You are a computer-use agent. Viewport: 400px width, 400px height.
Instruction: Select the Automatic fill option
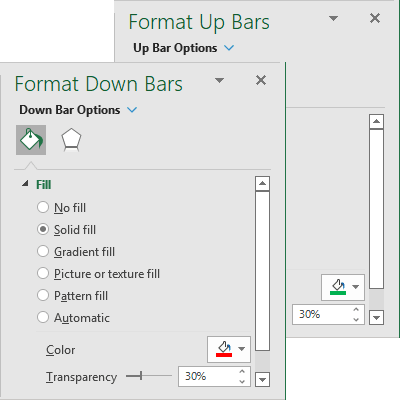click(x=43, y=317)
